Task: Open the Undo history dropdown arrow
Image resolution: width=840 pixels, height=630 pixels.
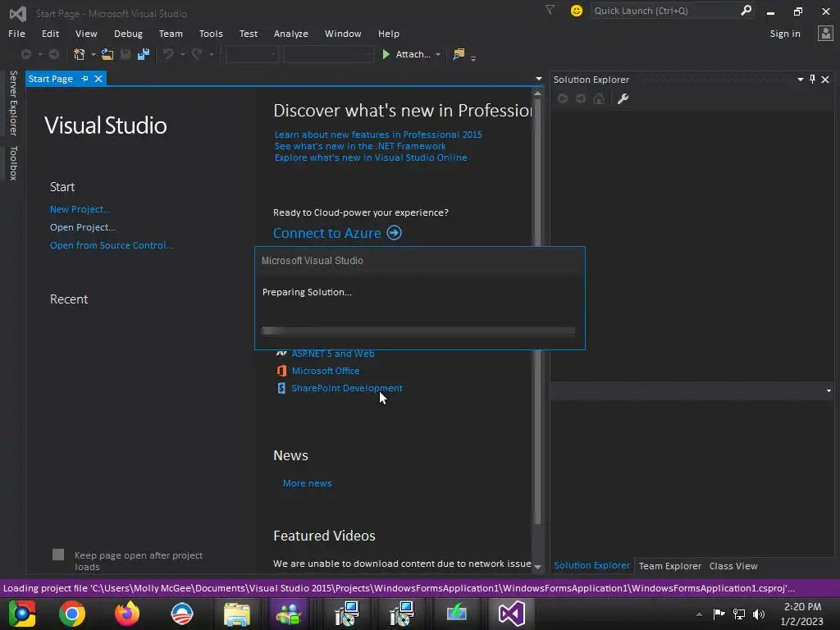Action: pos(182,55)
